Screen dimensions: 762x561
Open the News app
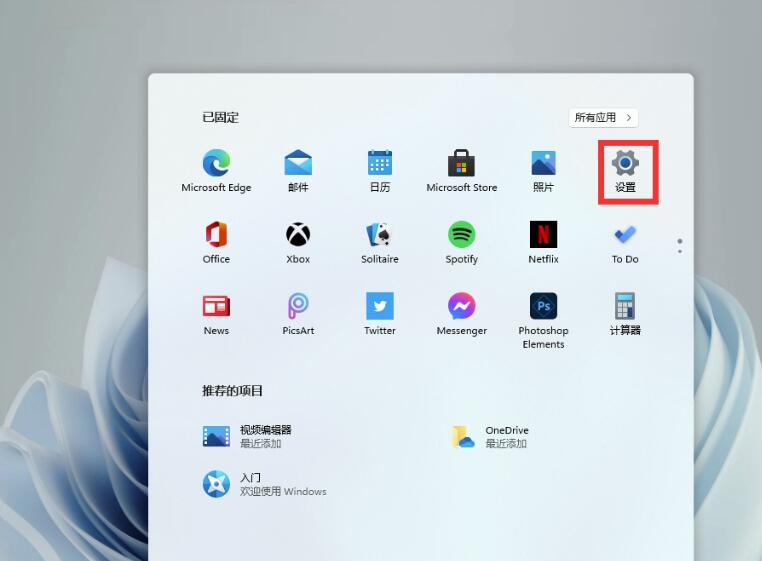216,314
